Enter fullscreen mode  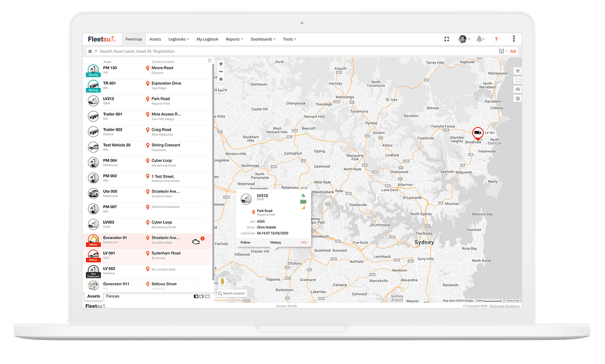pos(447,39)
